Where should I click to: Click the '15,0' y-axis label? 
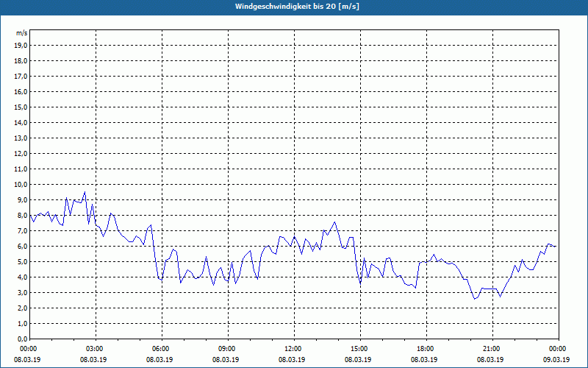[x=21, y=107]
